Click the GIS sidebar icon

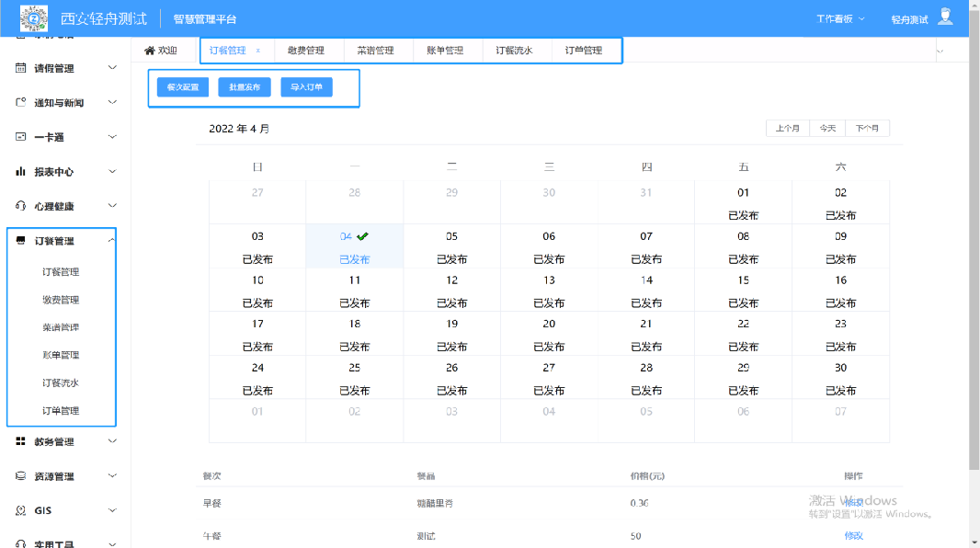(20, 510)
